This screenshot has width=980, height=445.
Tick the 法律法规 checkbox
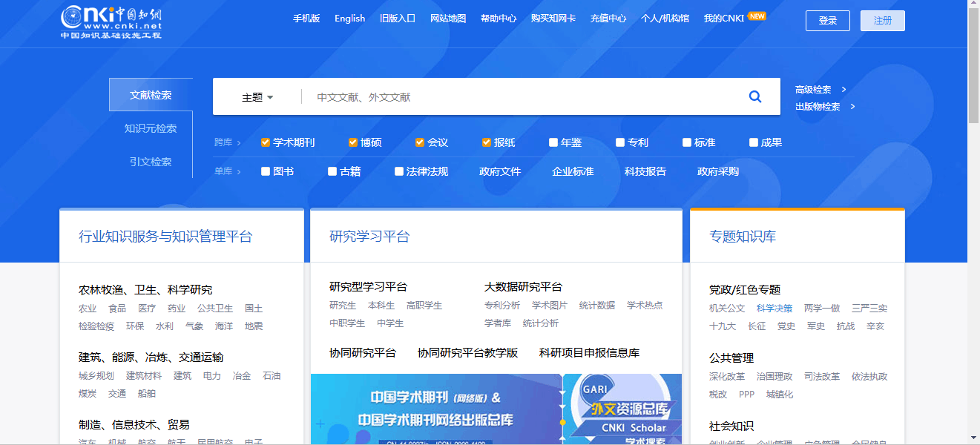tap(399, 171)
